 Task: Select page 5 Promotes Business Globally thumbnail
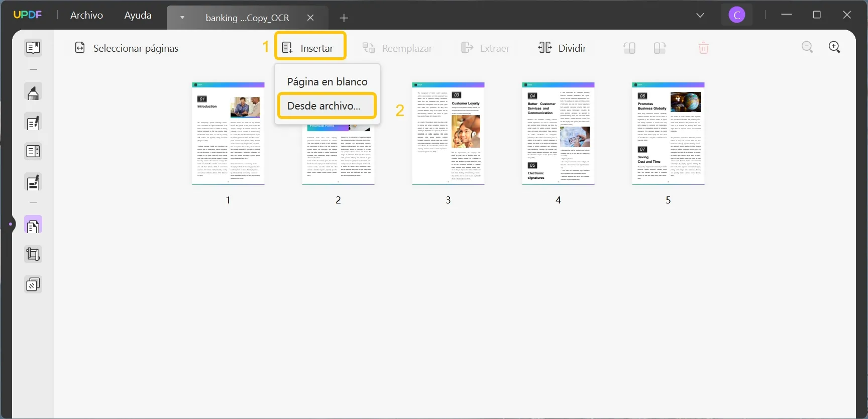pos(668,134)
